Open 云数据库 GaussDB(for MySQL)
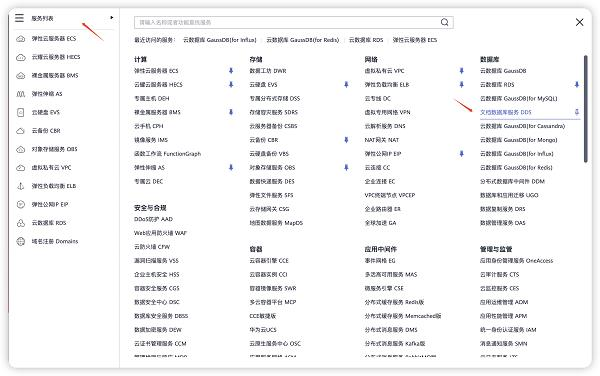Viewport: 600px width, 376px height. pyautogui.click(x=518, y=98)
